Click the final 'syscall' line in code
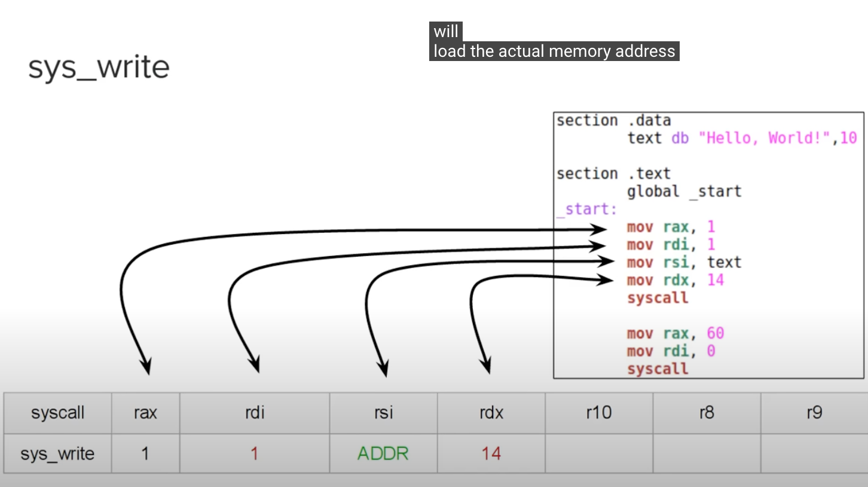This screenshot has width=868, height=487. (658, 369)
